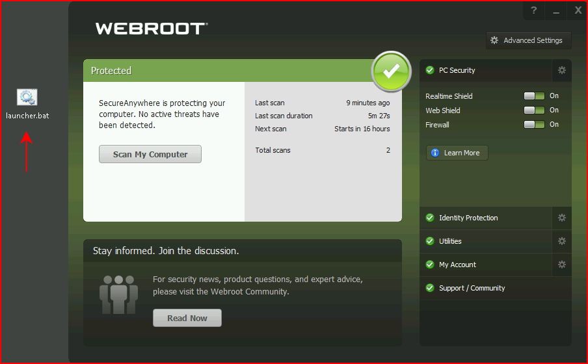Click Identity Protection green status check

point(430,218)
